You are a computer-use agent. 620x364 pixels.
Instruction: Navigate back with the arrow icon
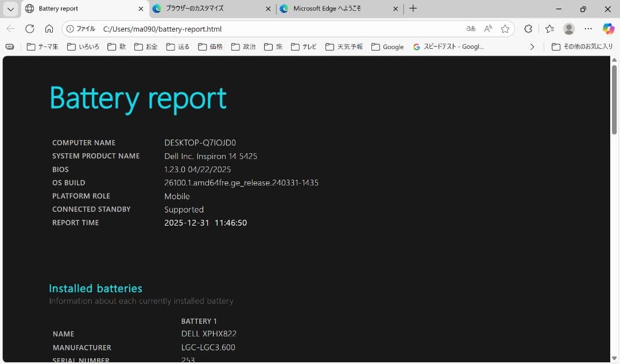point(11,29)
